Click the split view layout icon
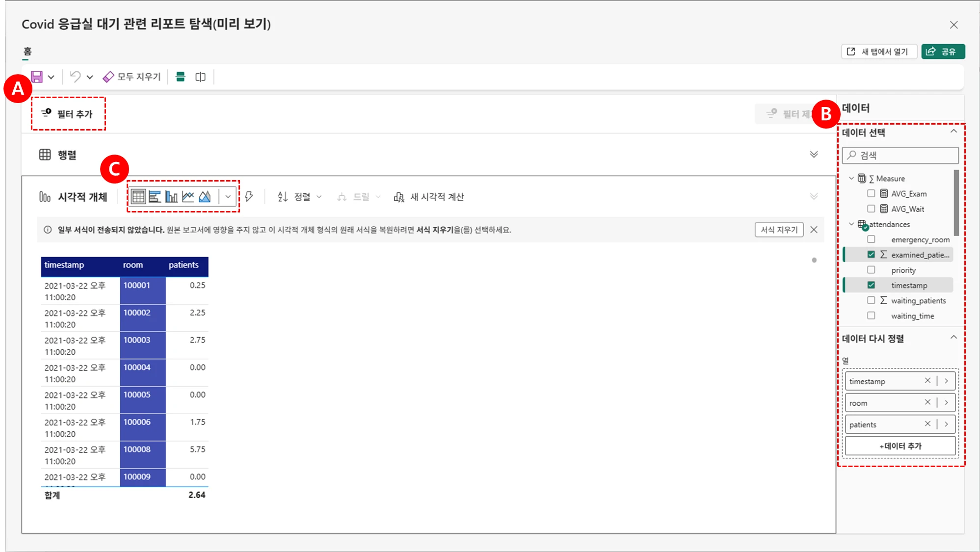This screenshot has width=980, height=552. coord(200,77)
